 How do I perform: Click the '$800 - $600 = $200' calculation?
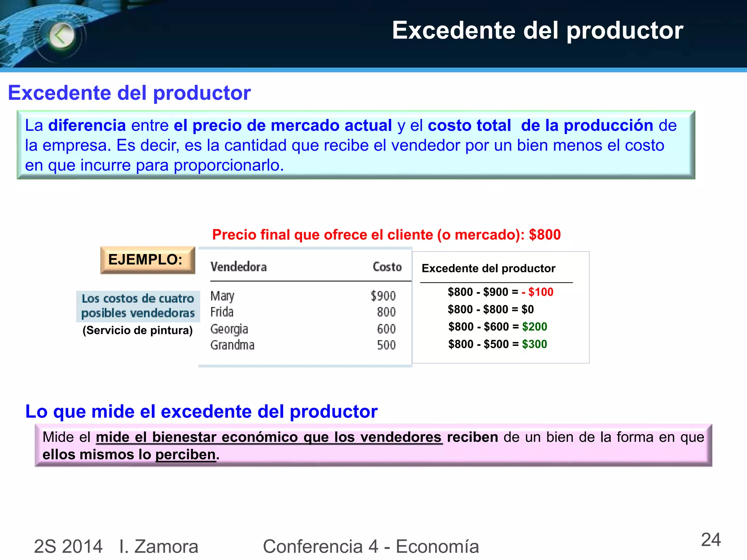click(x=498, y=327)
